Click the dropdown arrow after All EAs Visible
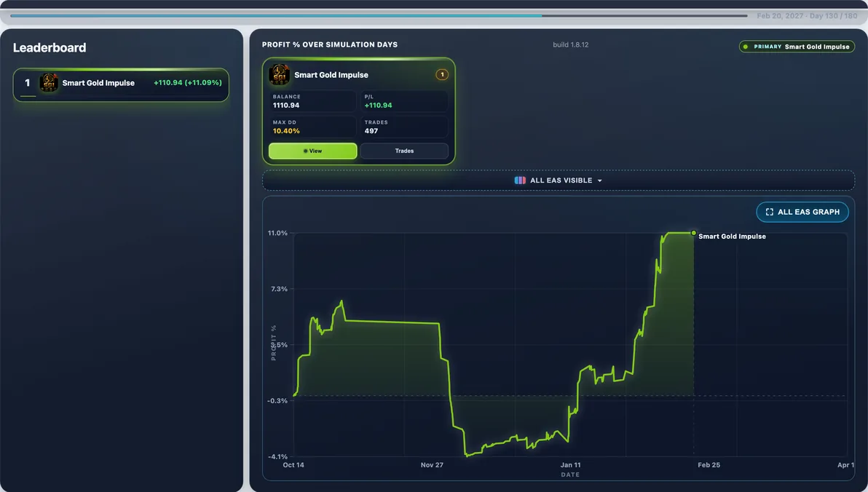The height and width of the screenshot is (492, 868). 599,181
